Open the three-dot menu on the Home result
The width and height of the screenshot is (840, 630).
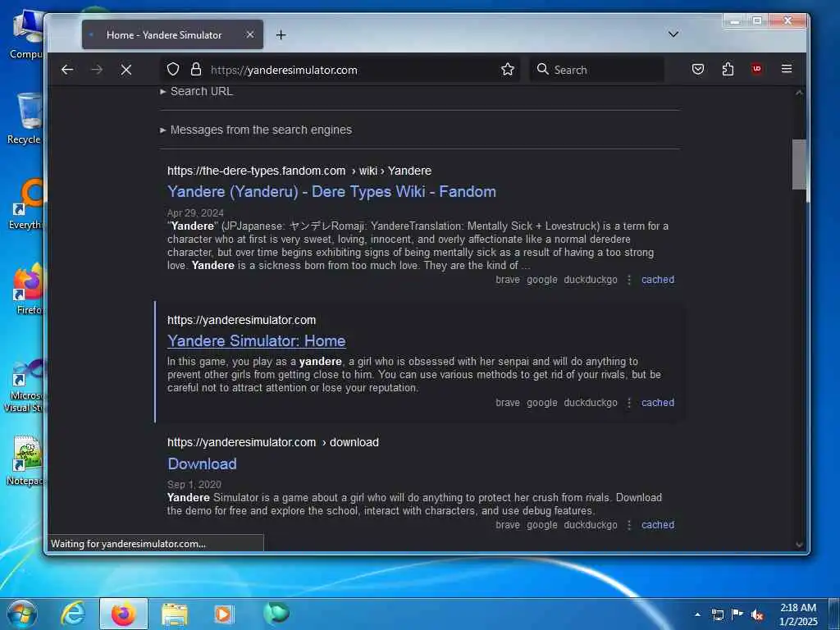[x=629, y=403]
